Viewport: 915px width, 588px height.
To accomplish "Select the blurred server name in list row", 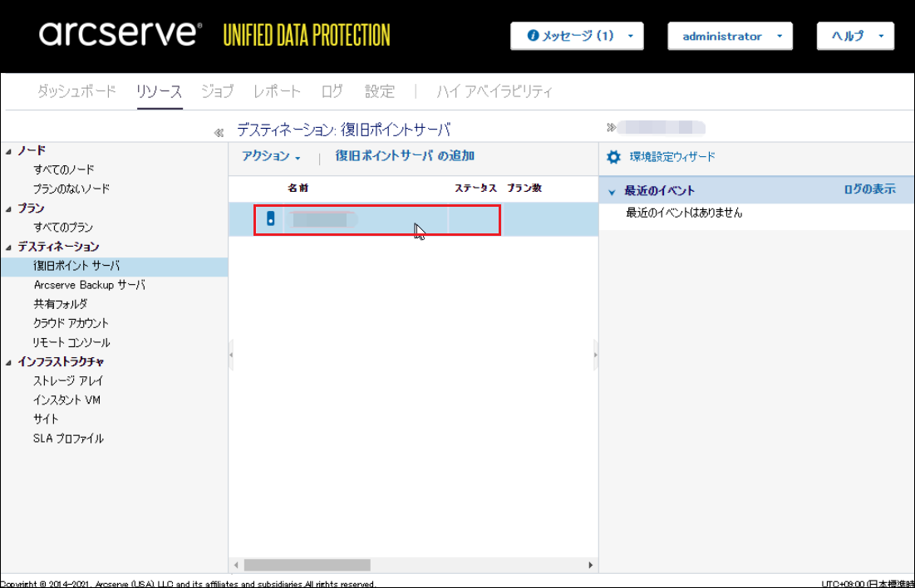I will [x=324, y=220].
